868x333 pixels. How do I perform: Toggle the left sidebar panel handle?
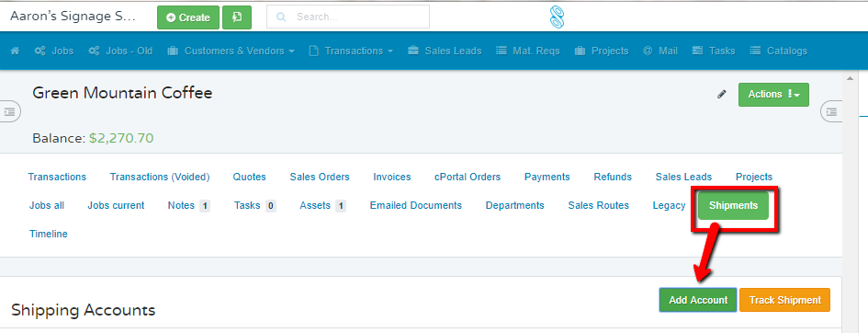pyautogui.click(x=10, y=111)
